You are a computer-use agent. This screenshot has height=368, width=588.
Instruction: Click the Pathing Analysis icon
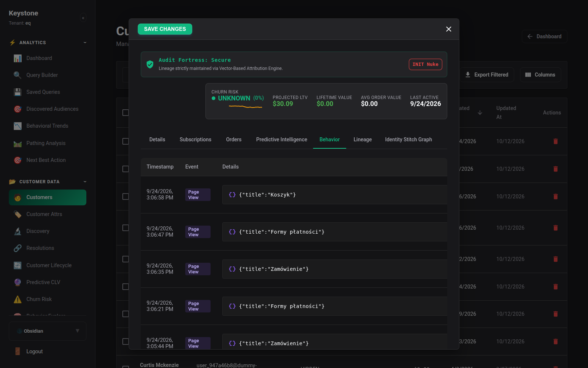(18, 143)
